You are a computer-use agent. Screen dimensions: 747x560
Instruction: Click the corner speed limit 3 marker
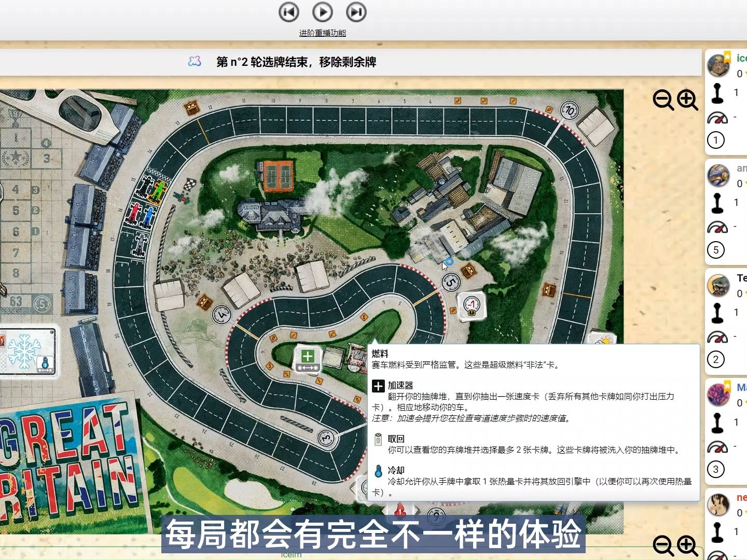pyautogui.click(x=326, y=437)
